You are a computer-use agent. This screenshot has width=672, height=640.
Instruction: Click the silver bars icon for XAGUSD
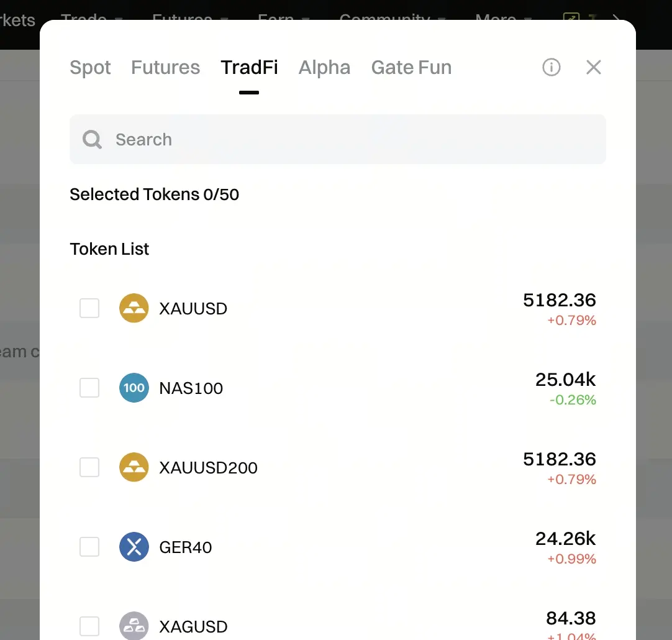(134, 626)
